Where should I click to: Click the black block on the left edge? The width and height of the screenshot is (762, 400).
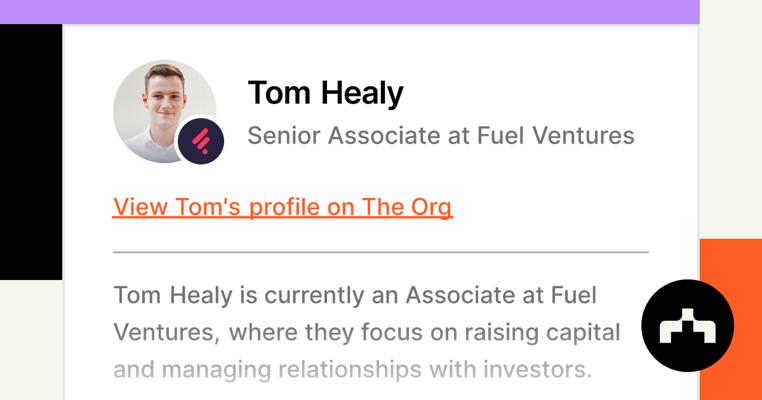point(30,150)
